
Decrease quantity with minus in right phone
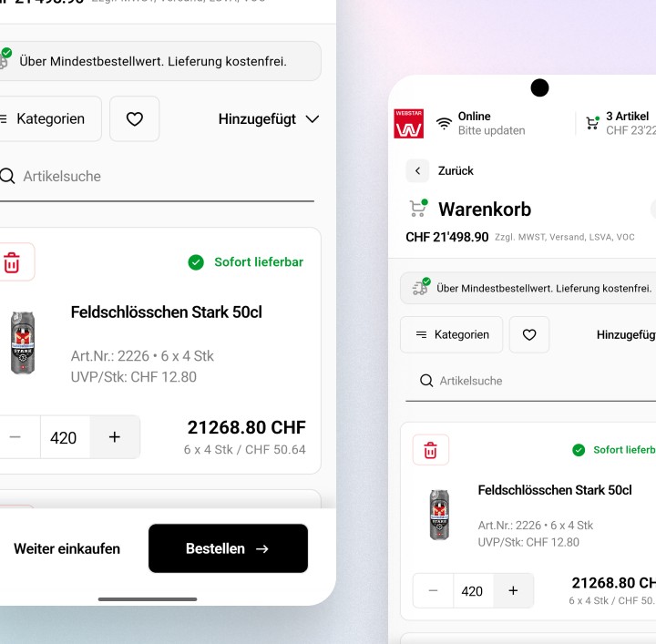tap(433, 591)
